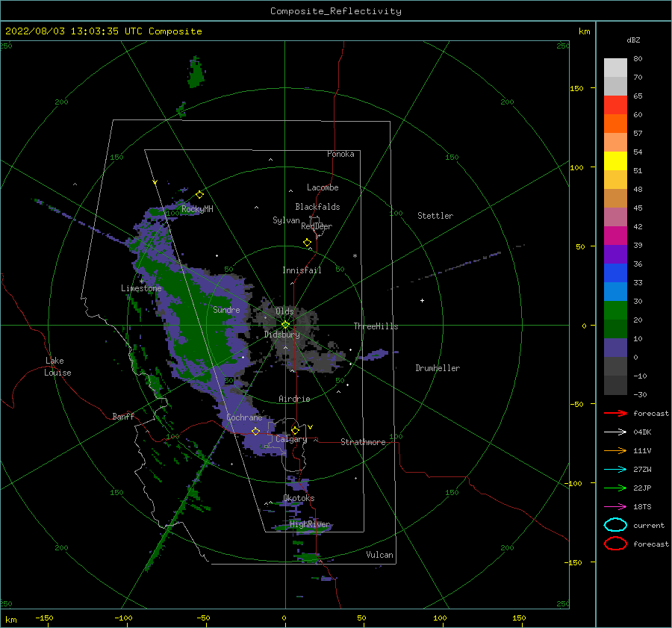The width and height of the screenshot is (672, 628).
Task: Click the Composite_Reflectivity title
Action: 336,11
